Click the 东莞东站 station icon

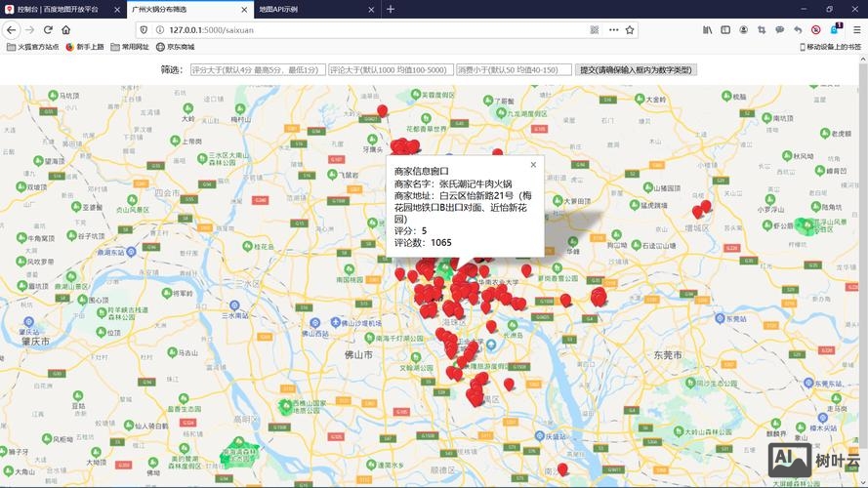[808, 383]
